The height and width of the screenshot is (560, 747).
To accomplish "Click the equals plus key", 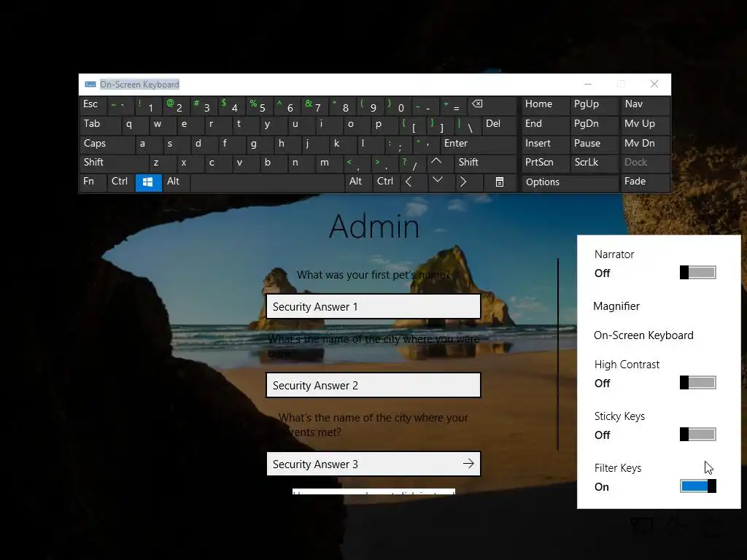I will click(x=454, y=105).
